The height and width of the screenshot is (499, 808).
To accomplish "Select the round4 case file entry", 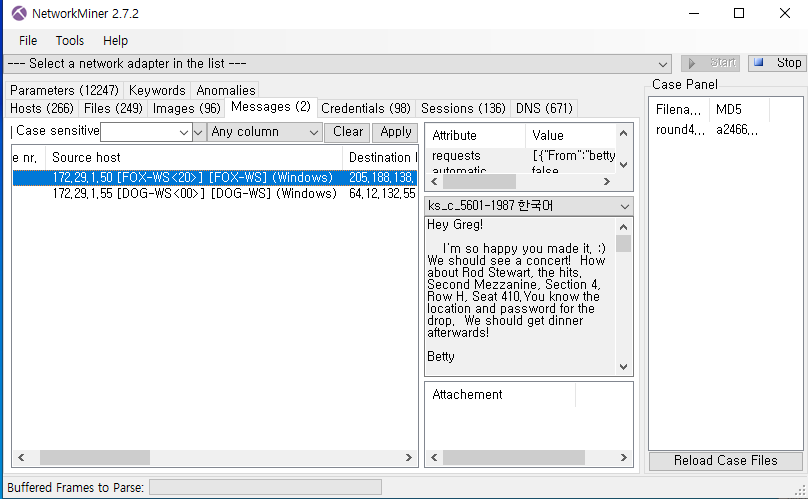I will pyautogui.click(x=680, y=130).
